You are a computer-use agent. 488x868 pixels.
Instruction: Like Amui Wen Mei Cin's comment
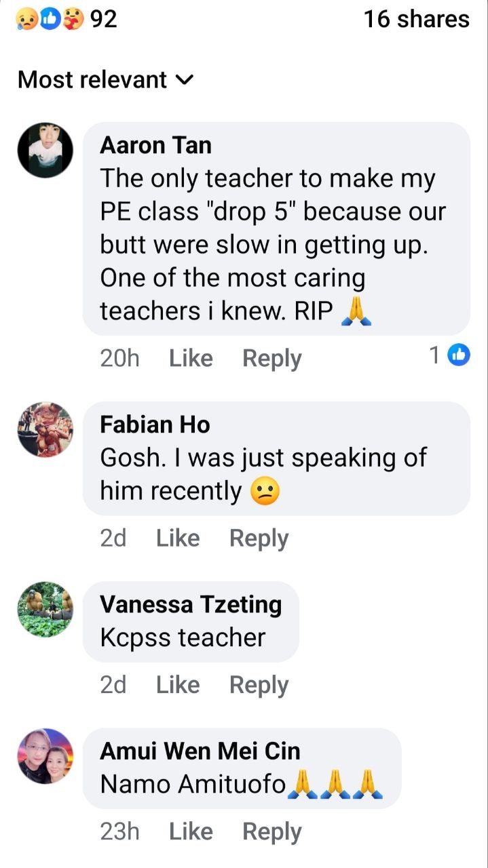tap(191, 831)
